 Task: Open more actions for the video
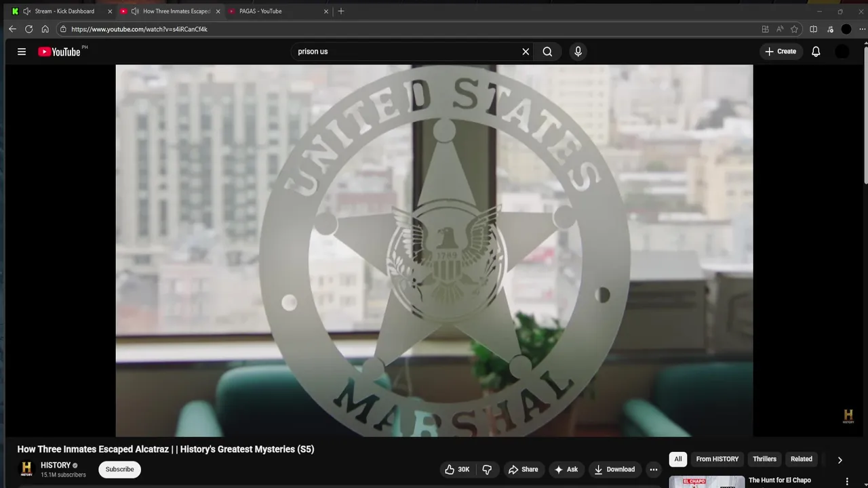(654, 469)
